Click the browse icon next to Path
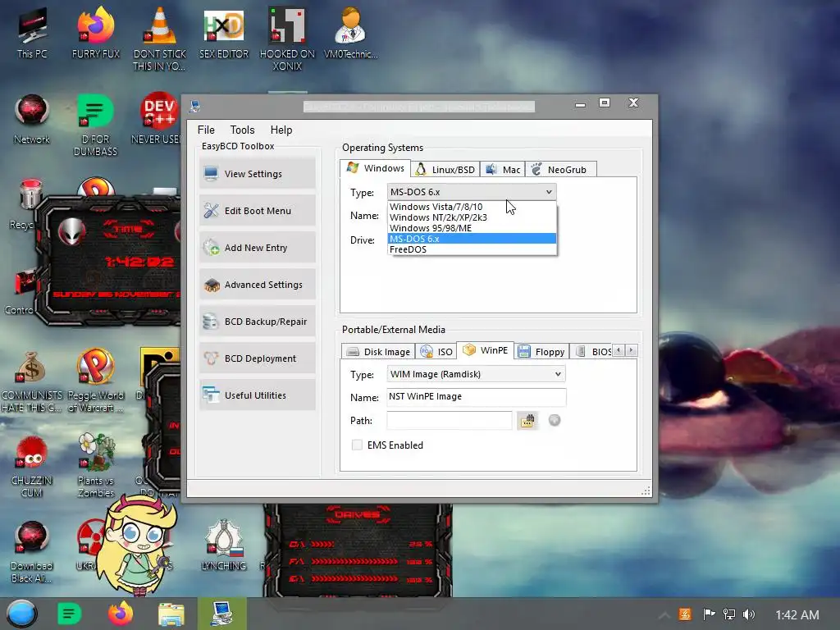 click(527, 421)
